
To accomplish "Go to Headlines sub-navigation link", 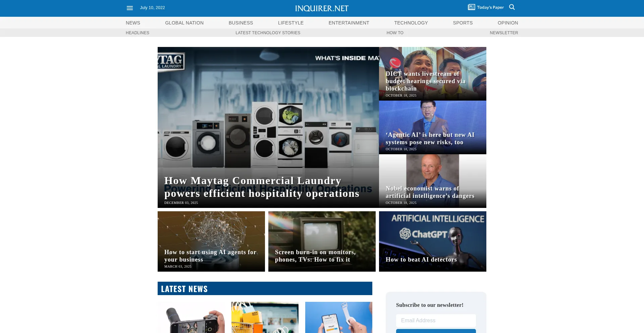I will coord(138,33).
